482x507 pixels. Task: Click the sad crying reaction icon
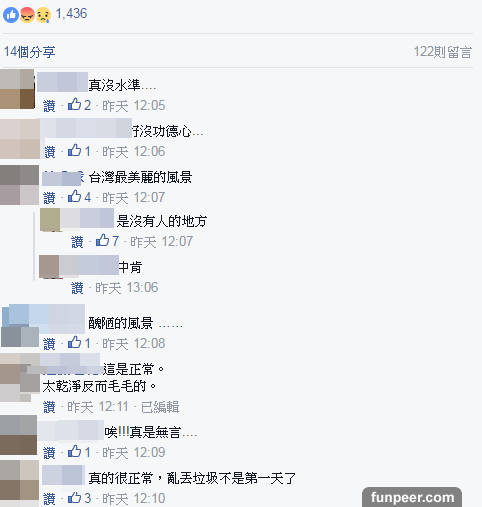[43, 15]
